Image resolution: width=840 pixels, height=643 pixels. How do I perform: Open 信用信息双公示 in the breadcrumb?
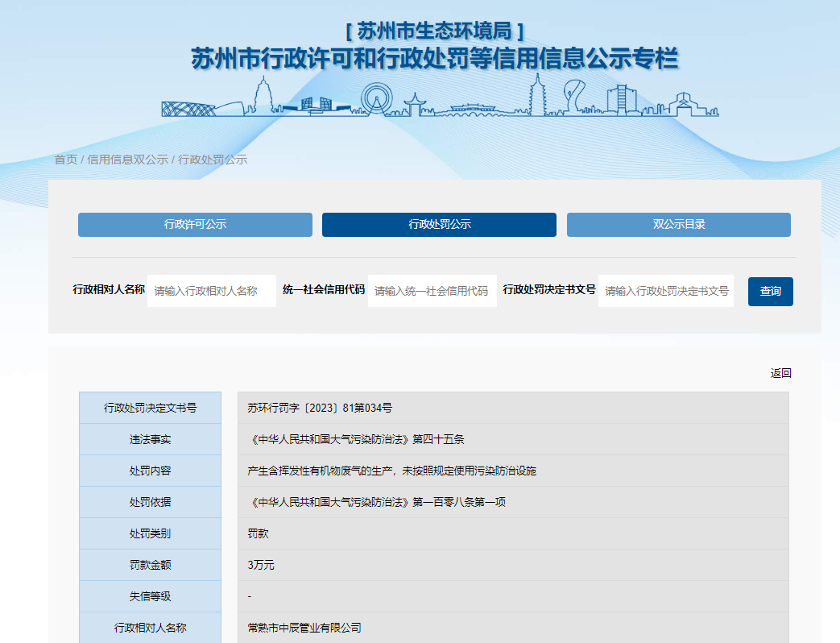127,160
